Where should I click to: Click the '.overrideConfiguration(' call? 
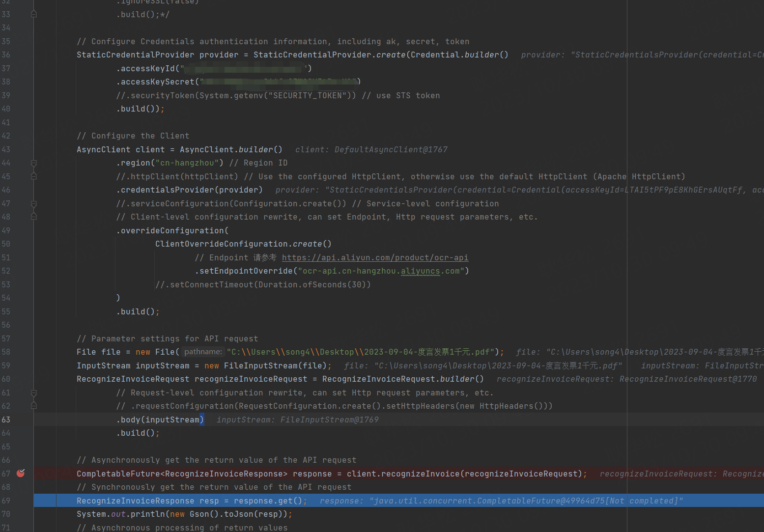pos(172,230)
